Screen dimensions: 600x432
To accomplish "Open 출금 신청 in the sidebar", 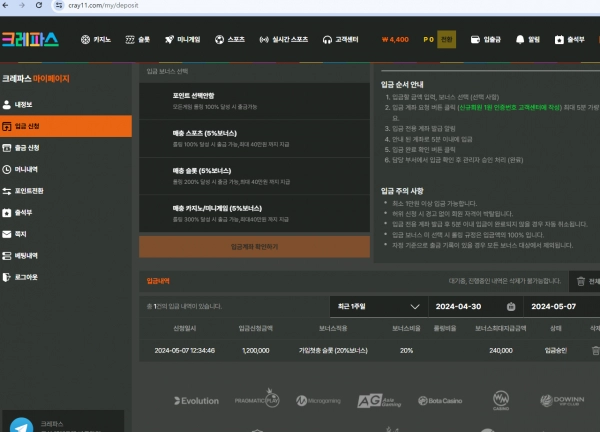I will tap(66, 148).
